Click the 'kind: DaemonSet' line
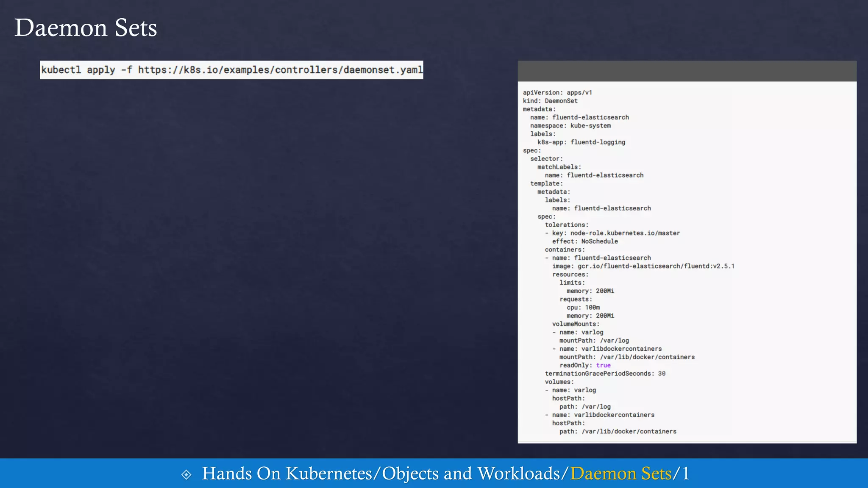 click(550, 101)
